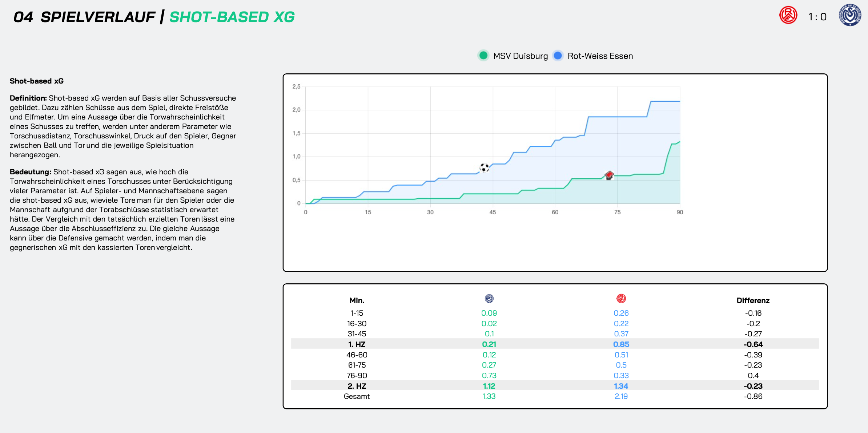
Task: Select the 2. HZ summary row
Action: 357,386
